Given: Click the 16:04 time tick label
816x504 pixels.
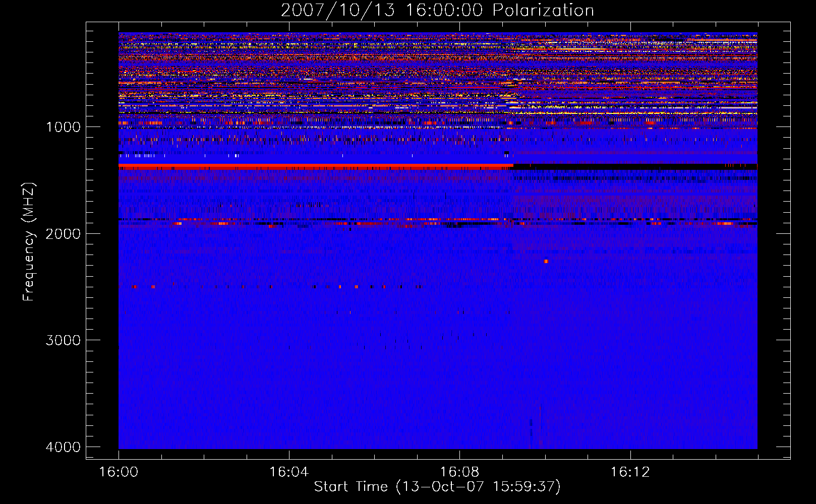Looking at the screenshot, I should [x=289, y=472].
